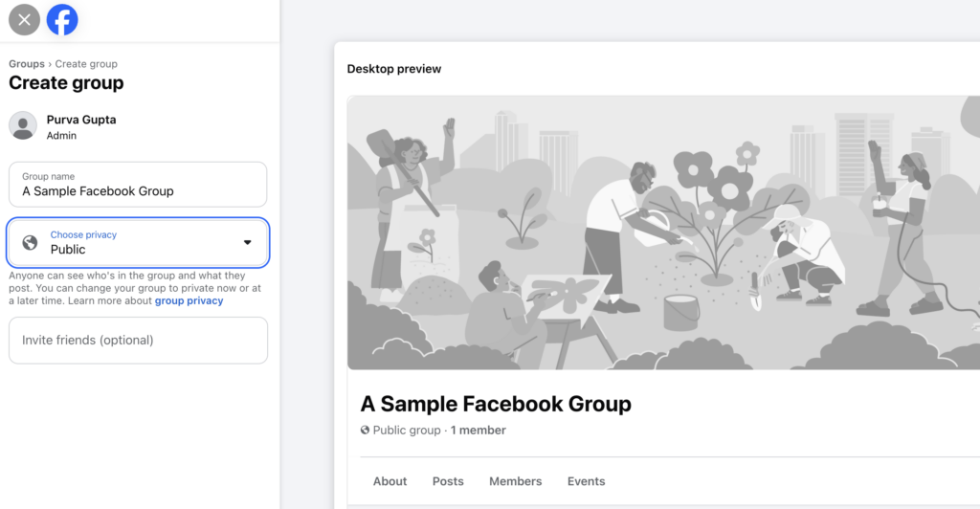Switch to the About tab
This screenshot has height=509, width=980.
(x=390, y=481)
